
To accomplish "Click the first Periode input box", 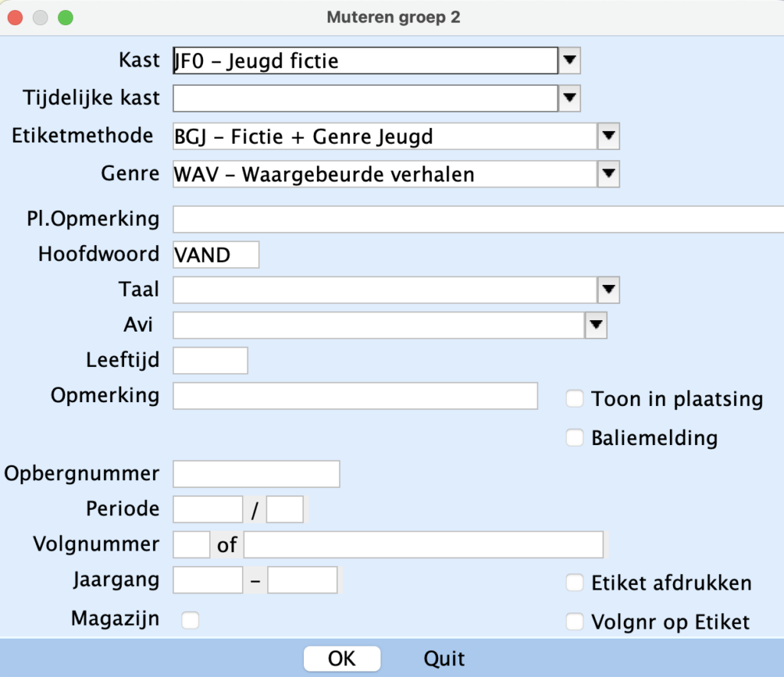I will click(208, 509).
